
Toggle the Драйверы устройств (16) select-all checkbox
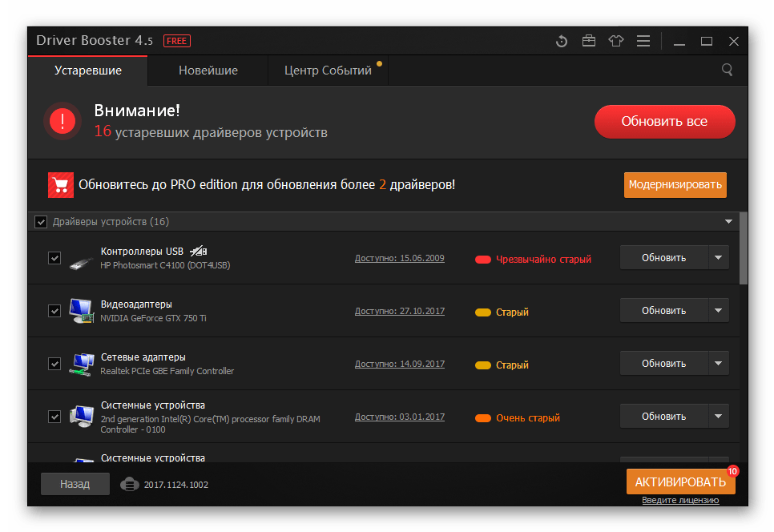click(x=41, y=222)
